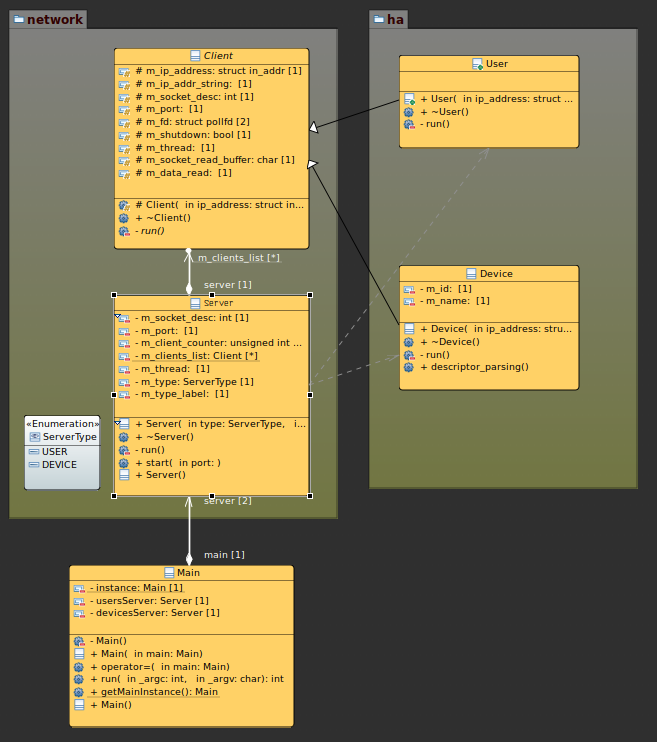Click the right-middle selection handle of Server

pos(310,395)
